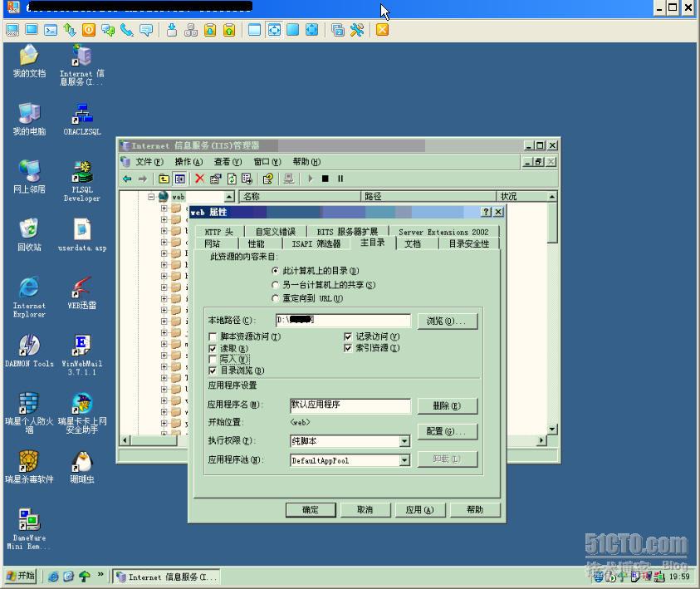Open the PLSQL Developer desktop icon
Screen dimensions: 700x589
[x=82, y=181]
